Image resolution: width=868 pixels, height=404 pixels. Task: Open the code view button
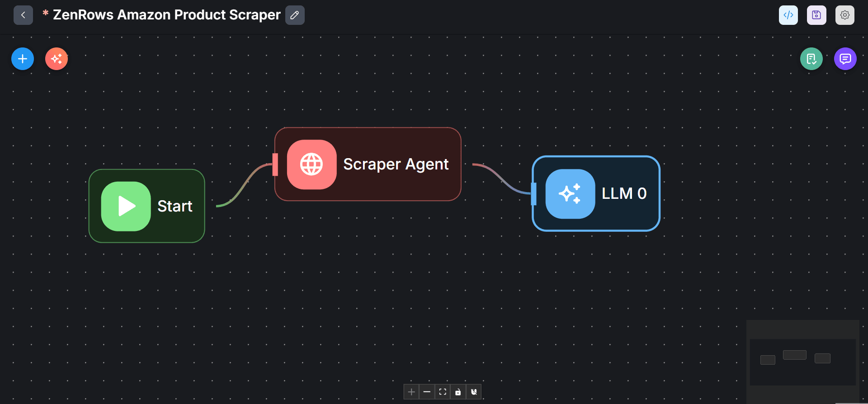point(788,15)
